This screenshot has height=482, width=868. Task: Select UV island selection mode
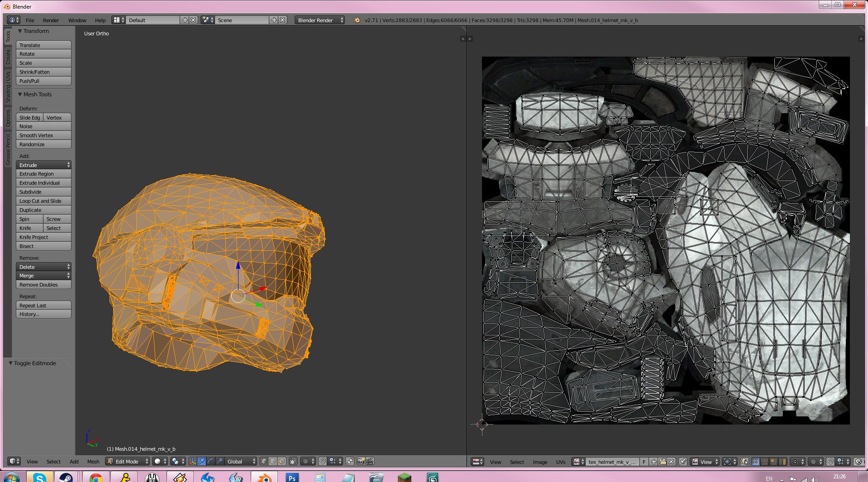pyautogui.click(x=782, y=462)
